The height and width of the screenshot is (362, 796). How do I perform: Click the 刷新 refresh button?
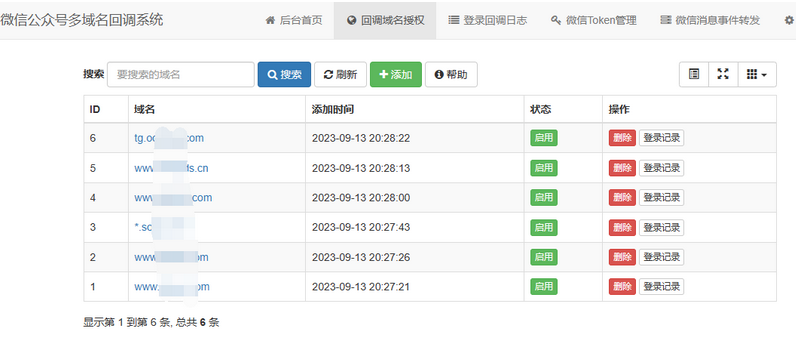tap(340, 75)
